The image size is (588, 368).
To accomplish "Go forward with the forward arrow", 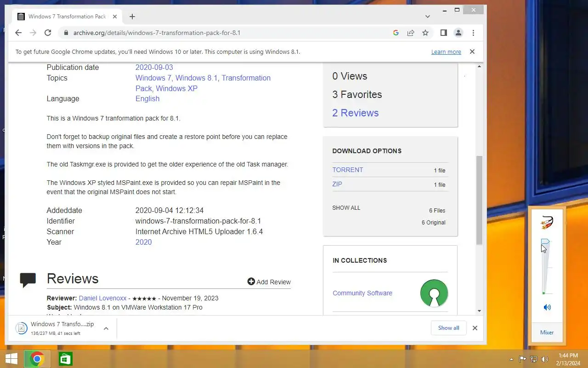I will coord(33,33).
